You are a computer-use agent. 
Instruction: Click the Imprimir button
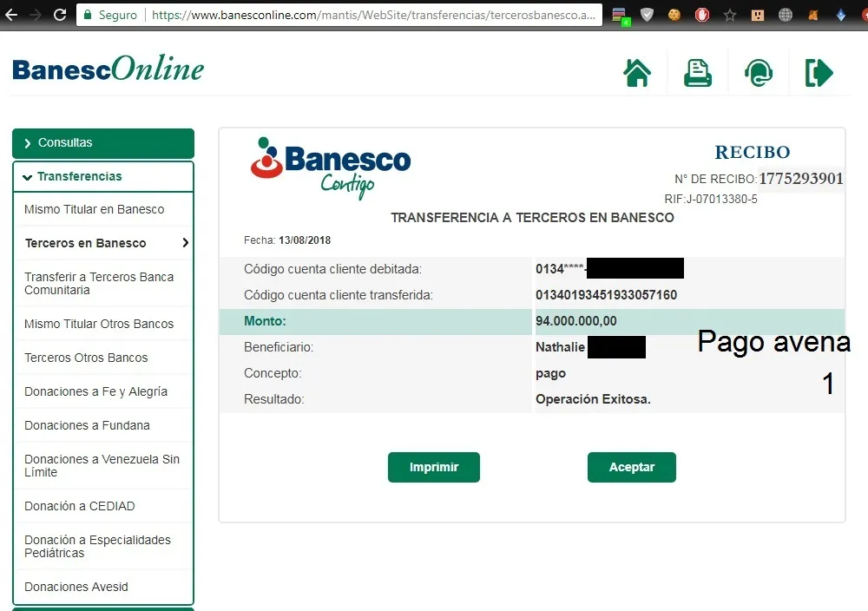pyautogui.click(x=434, y=467)
